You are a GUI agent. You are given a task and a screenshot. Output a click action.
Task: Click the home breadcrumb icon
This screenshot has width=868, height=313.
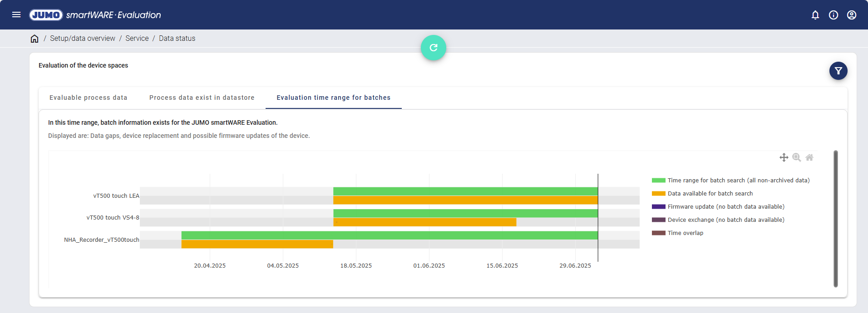point(35,39)
